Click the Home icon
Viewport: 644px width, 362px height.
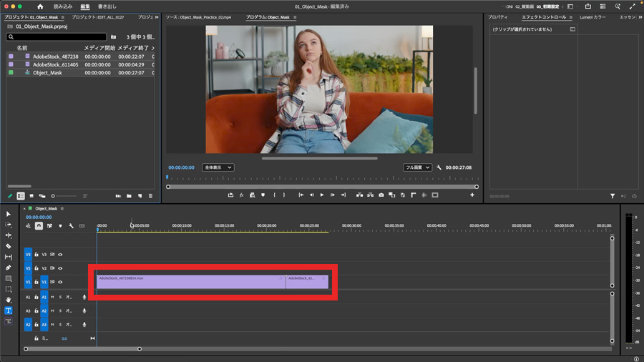[x=40, y=6]
